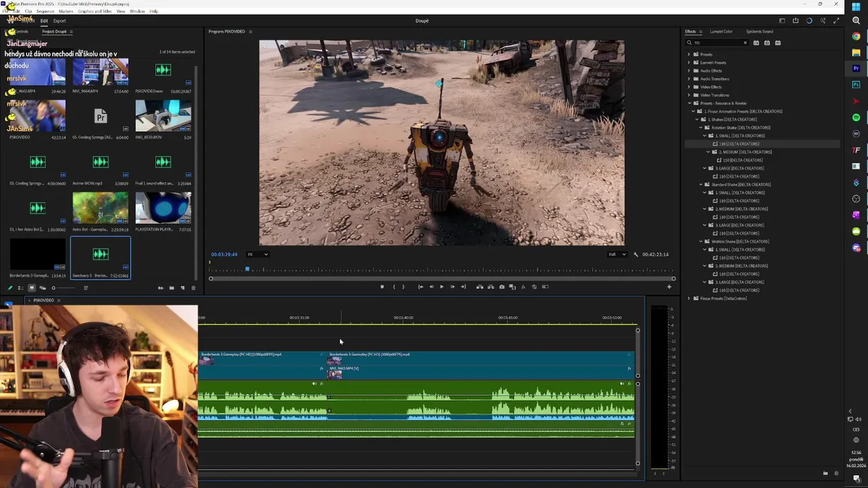Open the Markers menu

coord(66,12)
